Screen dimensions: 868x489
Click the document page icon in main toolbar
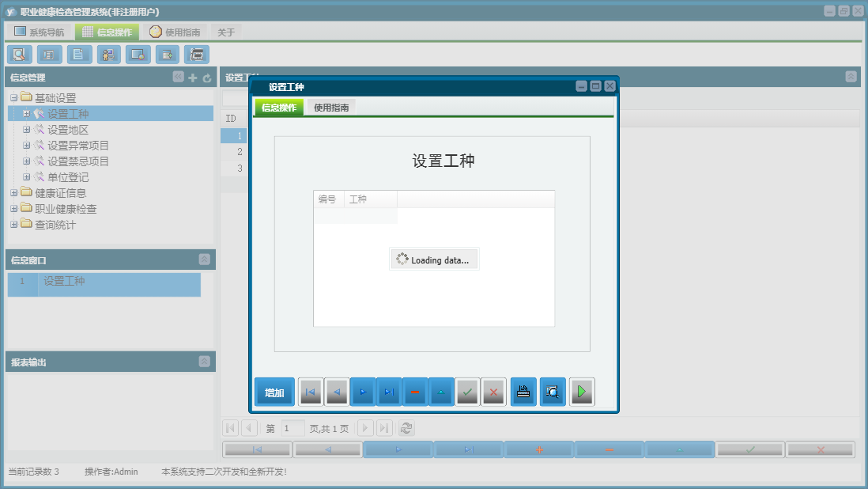[79, 55]
